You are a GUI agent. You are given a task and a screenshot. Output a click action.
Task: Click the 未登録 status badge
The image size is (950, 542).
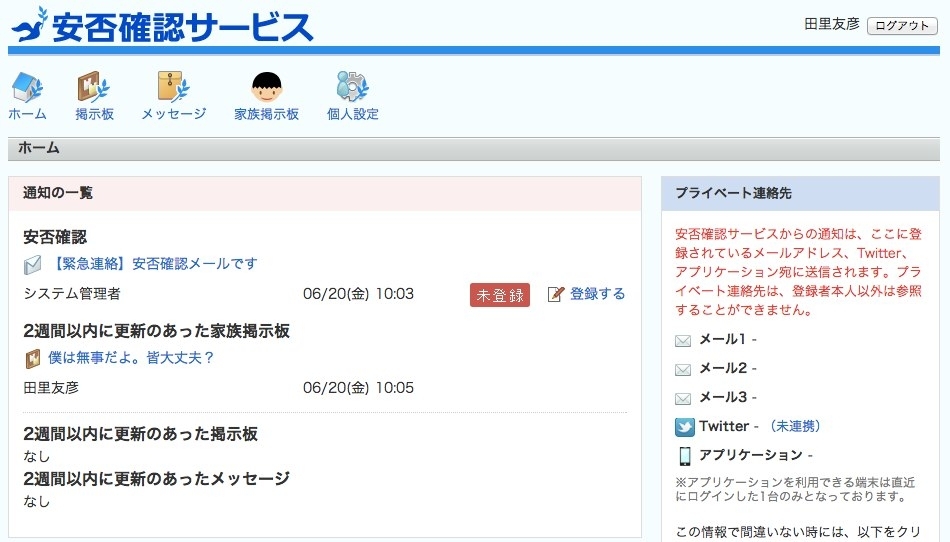[x=500, y=295]
